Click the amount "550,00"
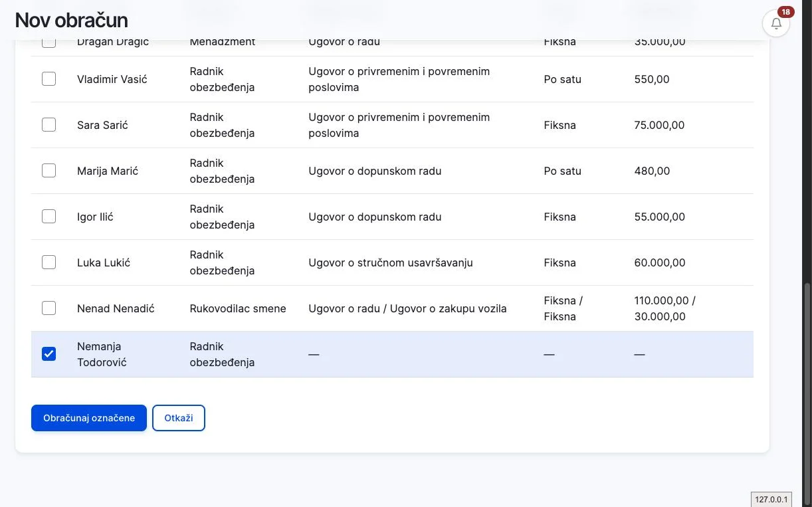Image resolution: width=812 pixels, height=507 pixels. click(x=652, y=79)
